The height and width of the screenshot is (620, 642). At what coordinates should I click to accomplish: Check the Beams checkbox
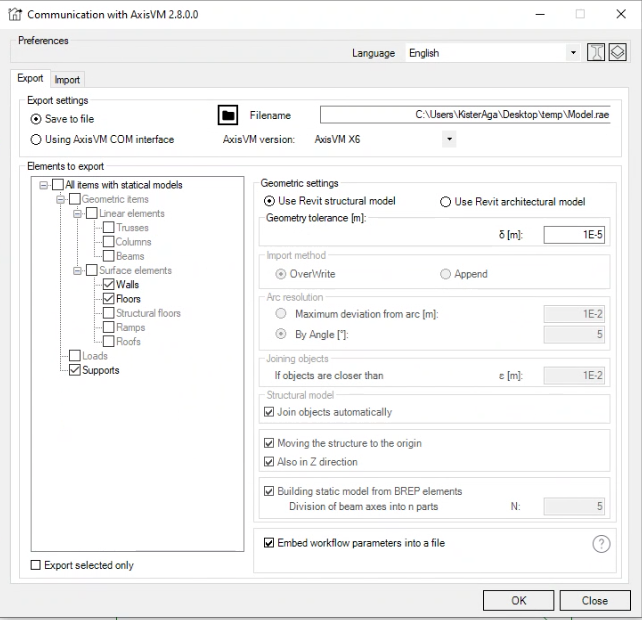tap(109, 256)
